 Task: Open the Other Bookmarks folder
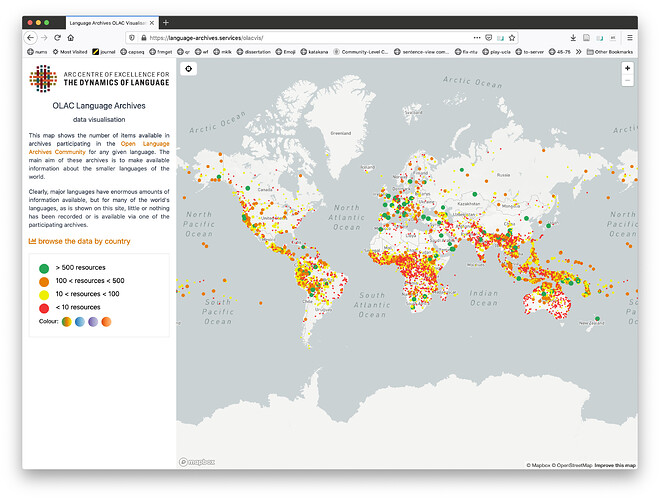click(x=610, y=52)
